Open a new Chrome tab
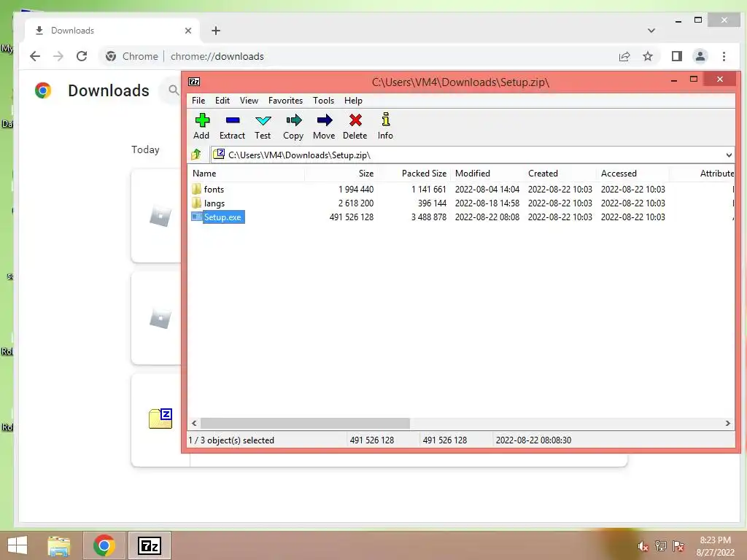The height and width of the screenshot is (560, 747). pyautogui.click(x=216, y=31)
